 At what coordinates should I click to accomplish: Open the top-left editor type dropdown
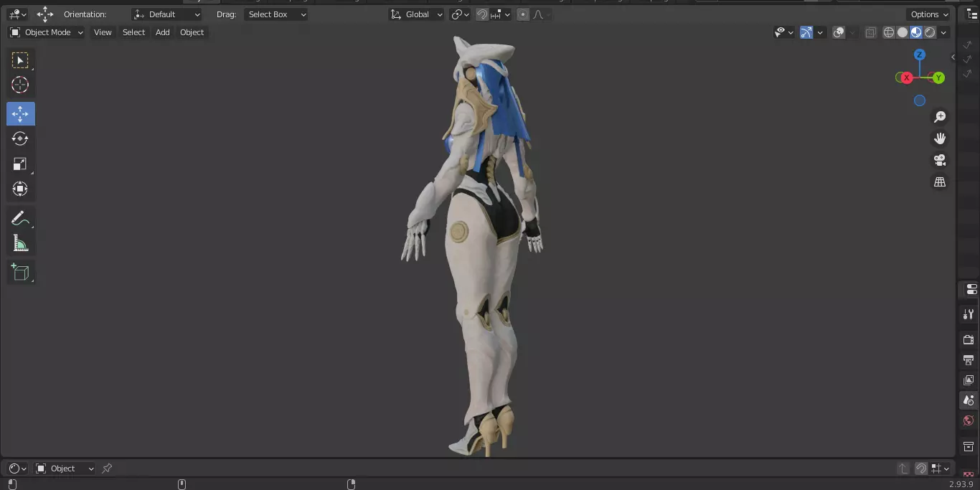(17, 14)
